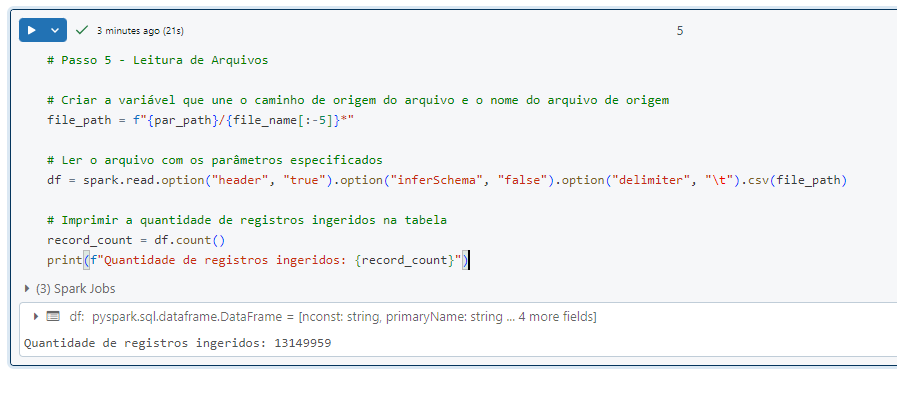Click the cell number 5 label
The image size is (897, 394).
(680, 31)
